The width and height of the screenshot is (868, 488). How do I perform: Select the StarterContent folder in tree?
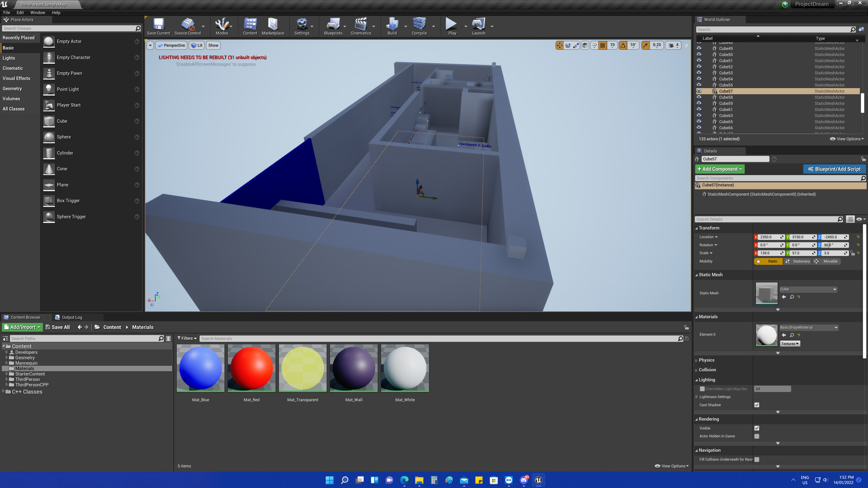[30, 374]
